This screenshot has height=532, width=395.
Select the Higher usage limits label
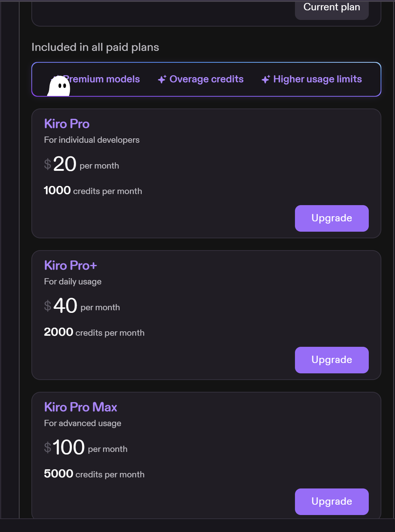click(x=317, y=79)
